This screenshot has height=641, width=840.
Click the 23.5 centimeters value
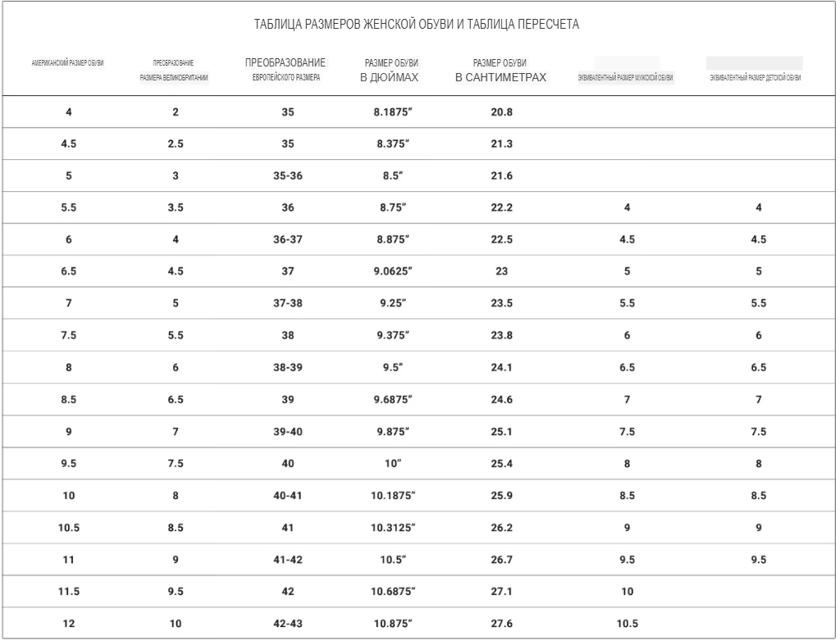pos(501,303)
